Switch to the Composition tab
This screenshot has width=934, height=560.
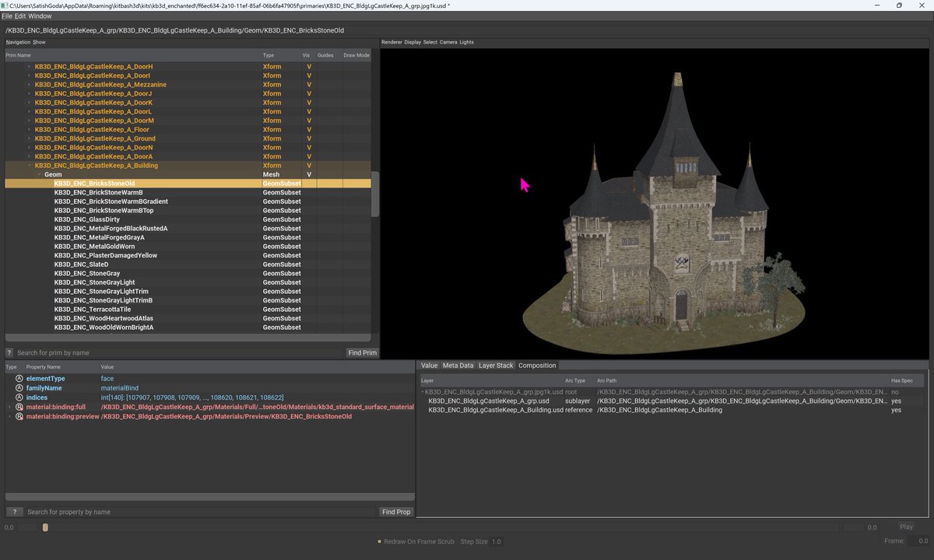click(x=537, y=366)
